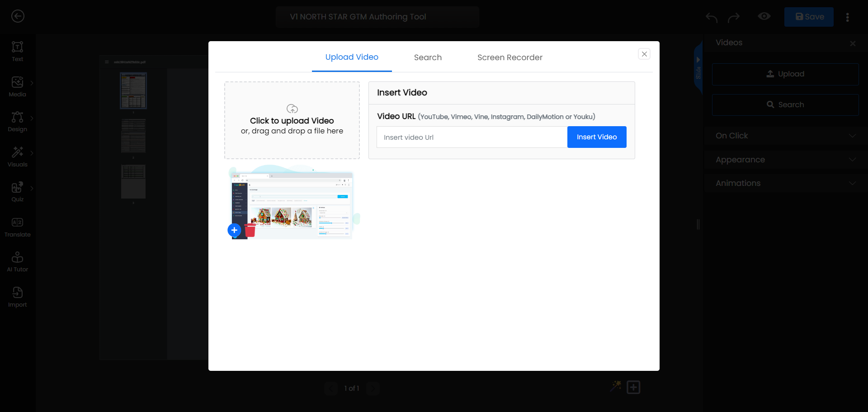The width and height of the screenshot is (868, 412).
Task: Switch to the Upload Video tab
Action: [x=352, y=57]
